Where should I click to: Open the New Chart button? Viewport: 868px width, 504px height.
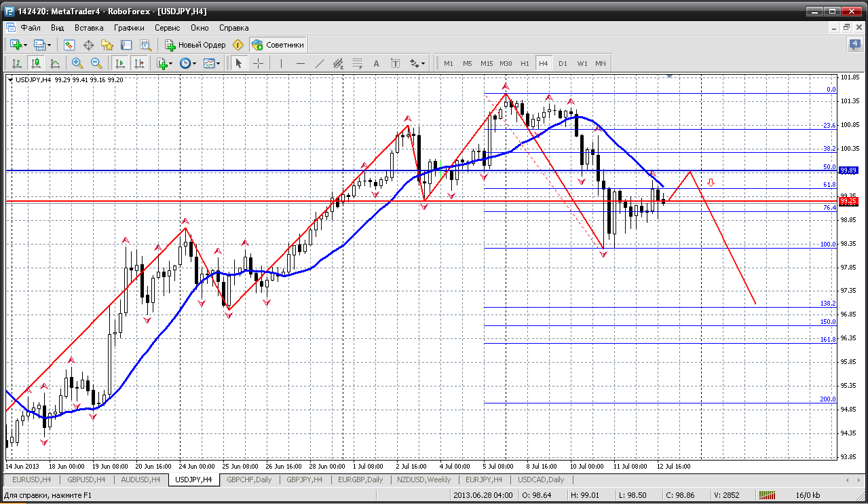point(17,45)
